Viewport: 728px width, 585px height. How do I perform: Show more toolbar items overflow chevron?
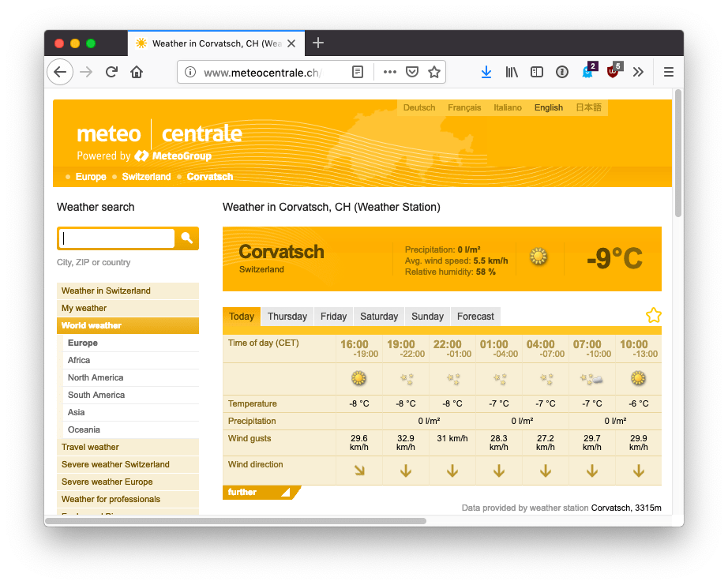(x=638, y=72)
